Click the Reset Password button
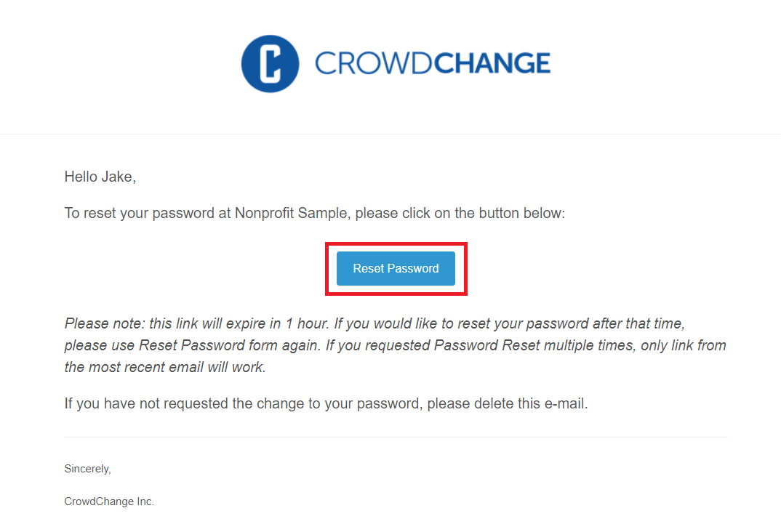781x532 pixels. pos(396,268)
